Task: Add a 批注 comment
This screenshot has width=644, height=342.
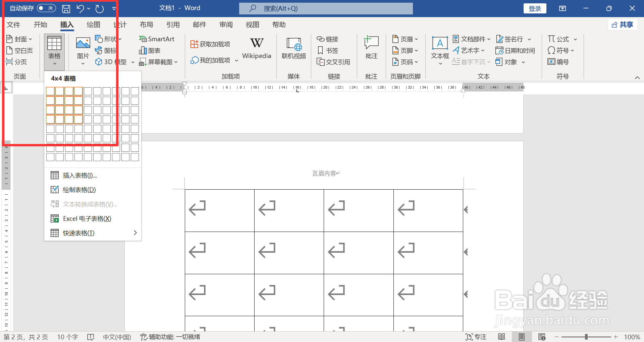Action: pos(371,48)
